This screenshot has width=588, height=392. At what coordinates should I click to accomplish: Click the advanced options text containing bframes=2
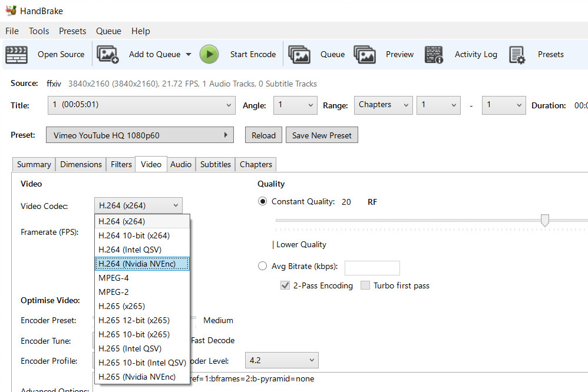coord(252,379)
